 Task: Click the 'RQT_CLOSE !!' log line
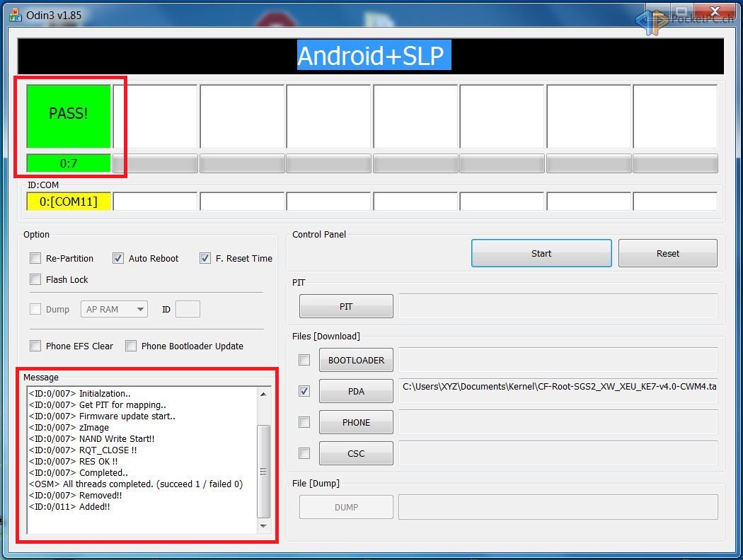[x=83, y=450]
